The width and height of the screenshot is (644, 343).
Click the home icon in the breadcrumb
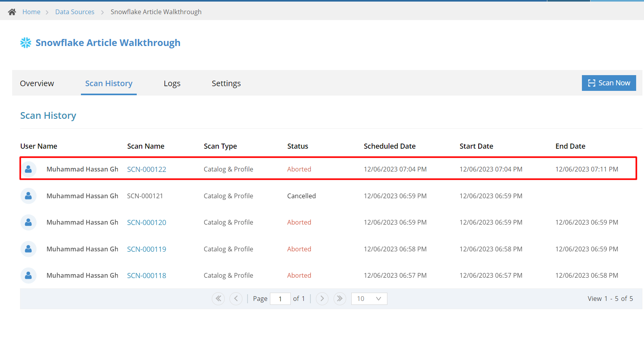pos(12,12)
